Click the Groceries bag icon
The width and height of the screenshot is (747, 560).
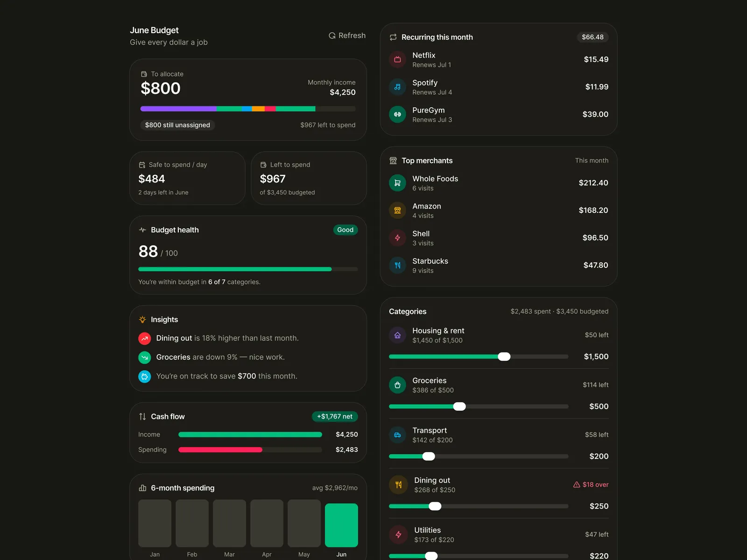pos(397,385)
